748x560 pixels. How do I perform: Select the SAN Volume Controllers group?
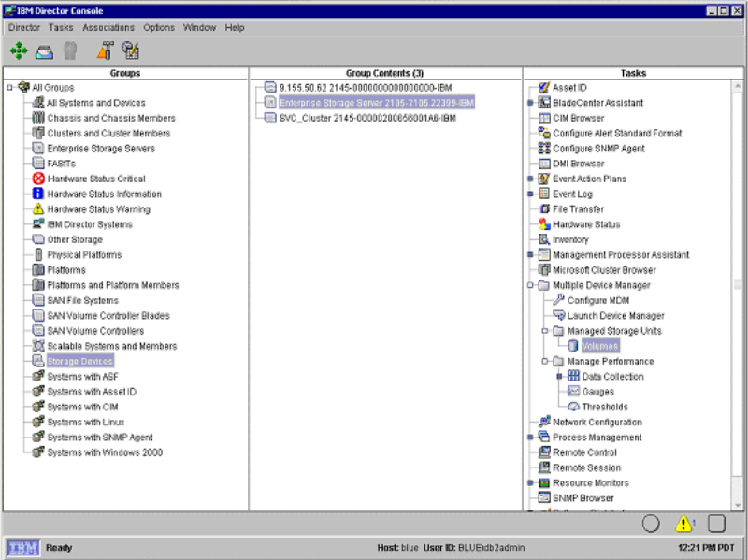pyautogui.click(x=95, y=331)
